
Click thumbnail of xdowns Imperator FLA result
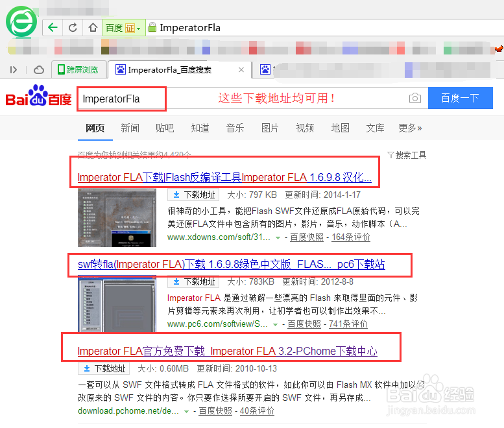pos(117,218)
